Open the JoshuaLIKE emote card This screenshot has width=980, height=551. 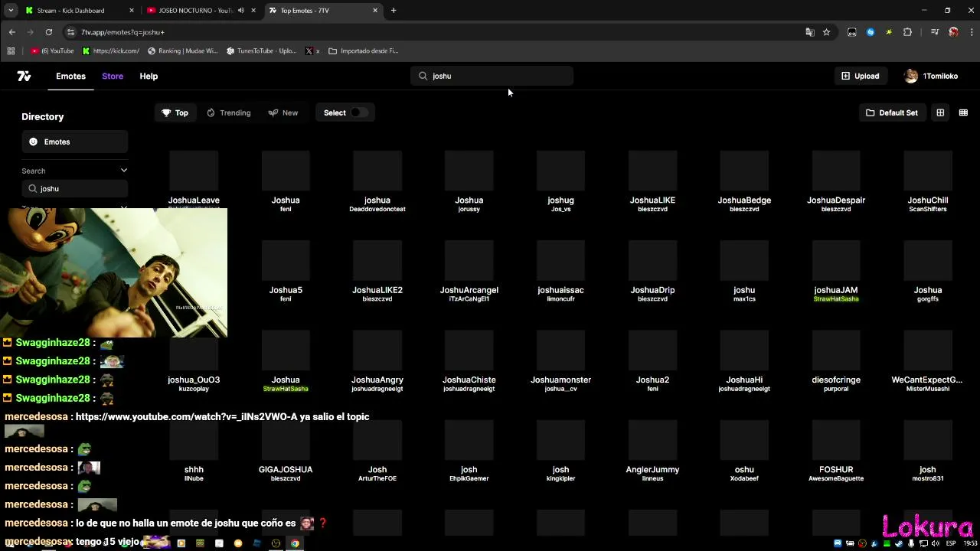coord(652,181)
